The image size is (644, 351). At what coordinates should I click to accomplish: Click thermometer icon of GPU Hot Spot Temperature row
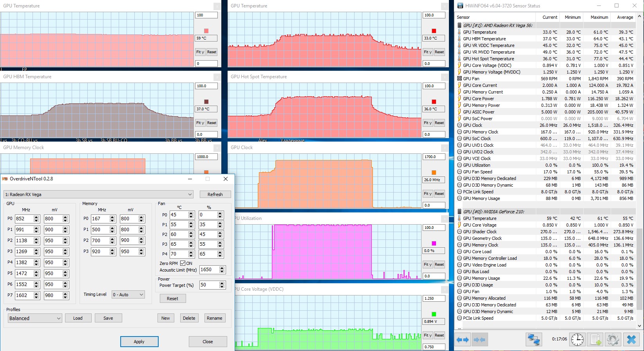click(x=459, y=59)
